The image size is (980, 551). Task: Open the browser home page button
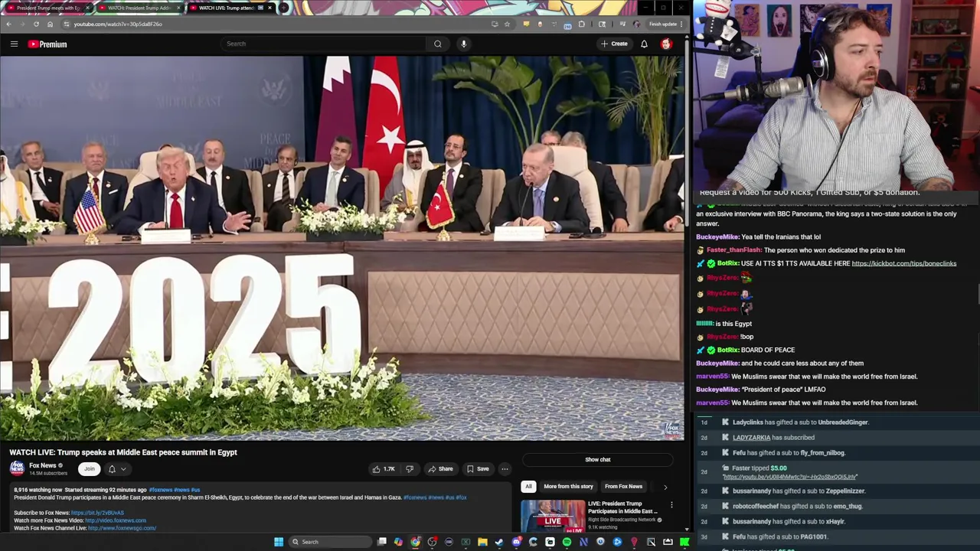tap(50, 24)
